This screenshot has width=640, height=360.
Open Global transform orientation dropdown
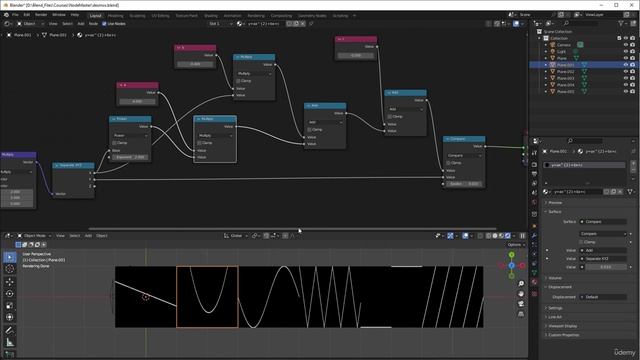[x=236, y=236]
